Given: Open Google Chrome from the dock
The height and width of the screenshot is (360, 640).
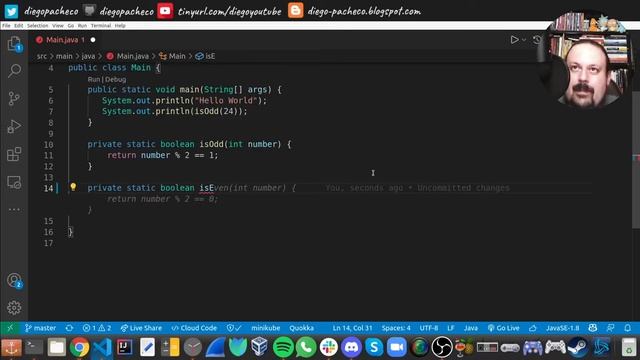Looking at the screenshot, I should click(x=79, y=347).
